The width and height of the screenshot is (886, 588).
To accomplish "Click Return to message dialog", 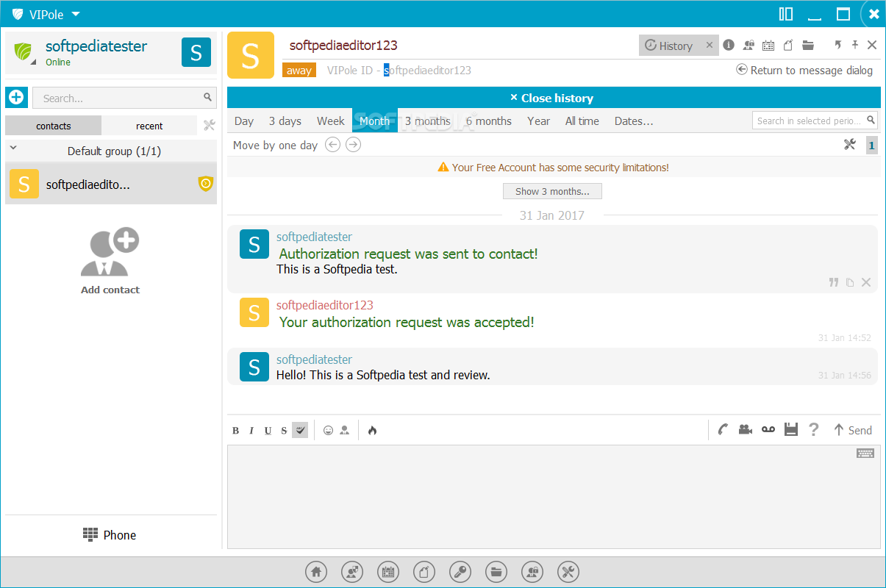I will coord(804,71).
